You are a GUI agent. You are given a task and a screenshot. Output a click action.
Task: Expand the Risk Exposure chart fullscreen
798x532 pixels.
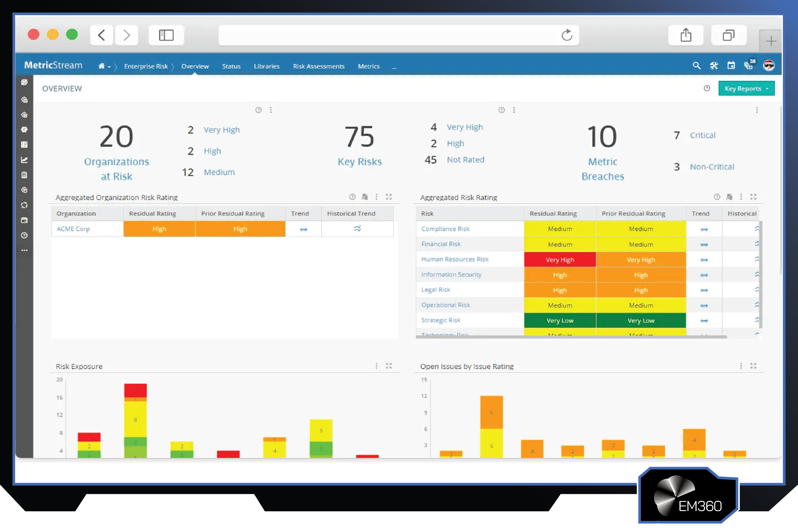389,366
